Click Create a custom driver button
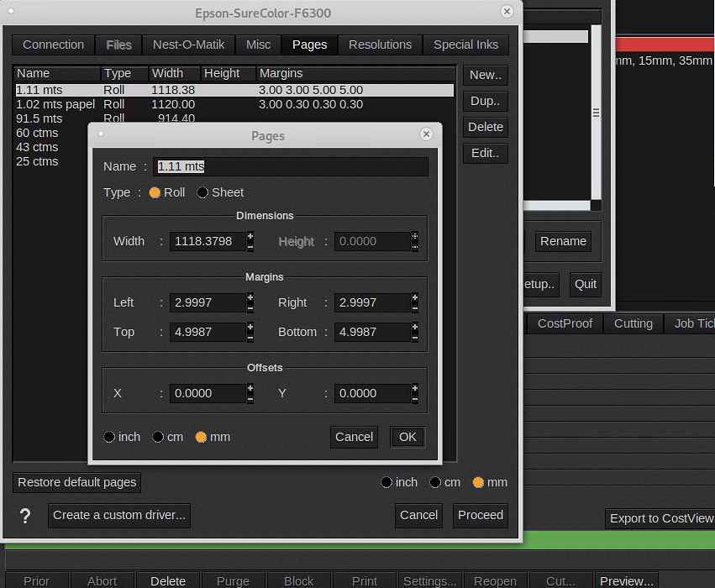 [x=119, y=515]
